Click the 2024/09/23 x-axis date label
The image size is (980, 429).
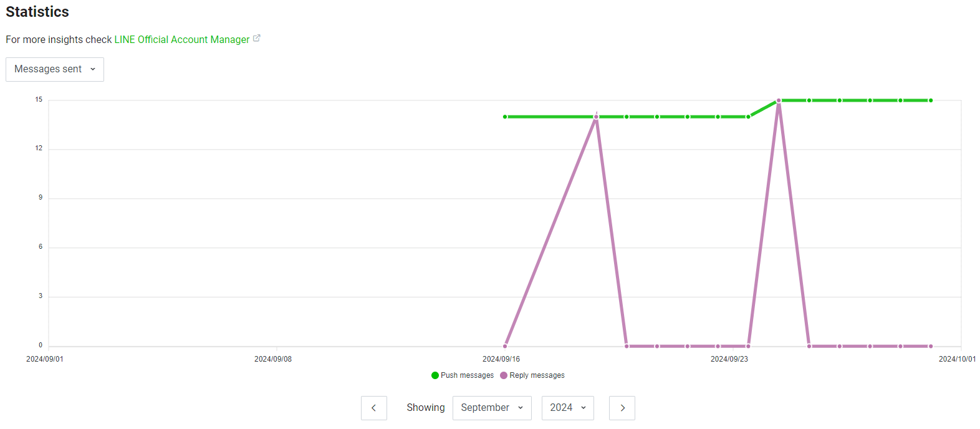coord(729,359)
